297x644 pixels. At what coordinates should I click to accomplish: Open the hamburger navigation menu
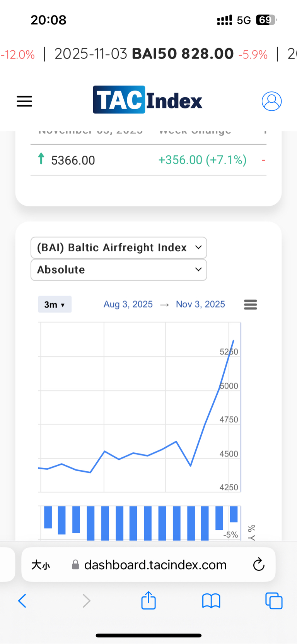pyautogui.click(x=24, y=101)
